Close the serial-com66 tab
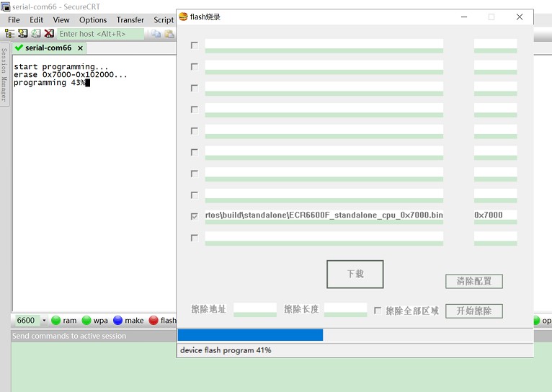This screenshot has height=392, width=552. point(80,48)
